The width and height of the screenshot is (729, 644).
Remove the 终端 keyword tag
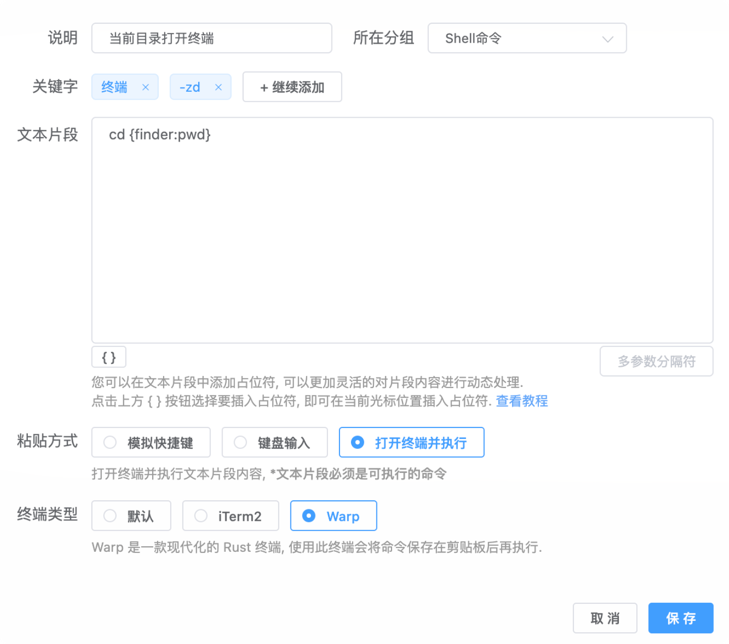(145, 87)
